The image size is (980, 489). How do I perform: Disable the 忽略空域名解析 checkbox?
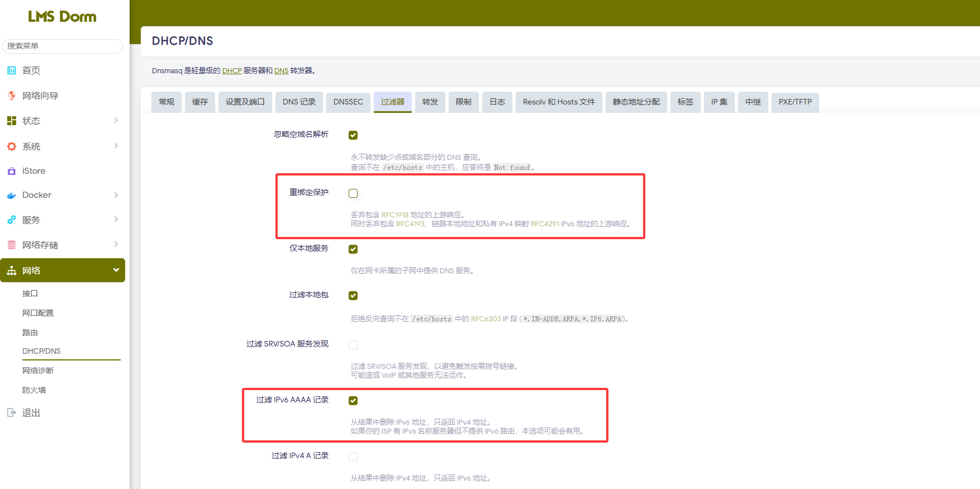click(x=353, y=135)
